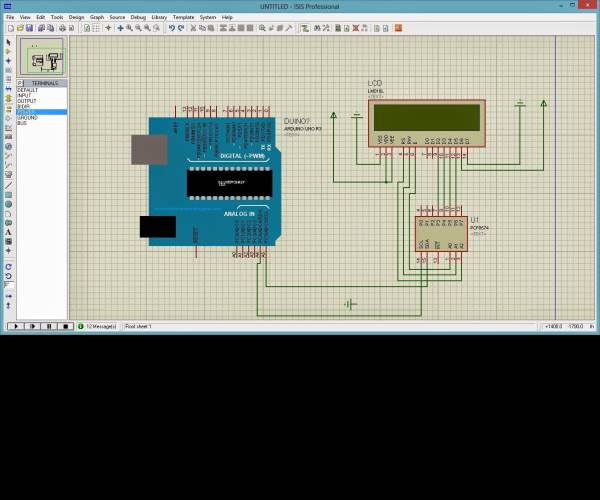The width and height of the screenshot is (600, 500).
Task: Click the Save design floppy icon
Action: tap(29, 28)
